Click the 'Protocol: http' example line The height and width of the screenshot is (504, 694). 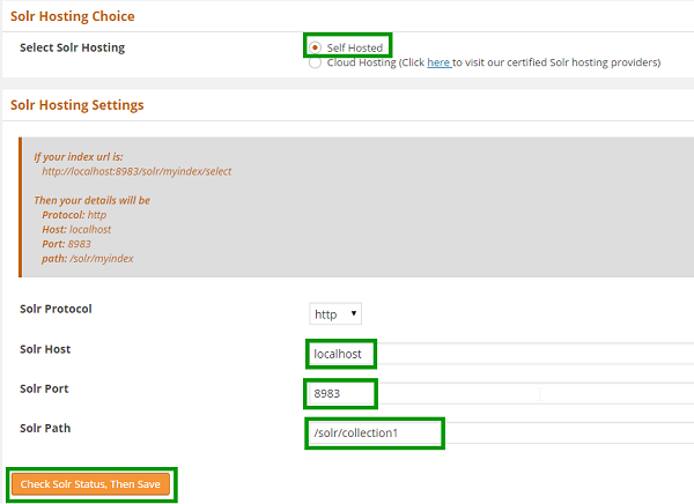point(74,215)
